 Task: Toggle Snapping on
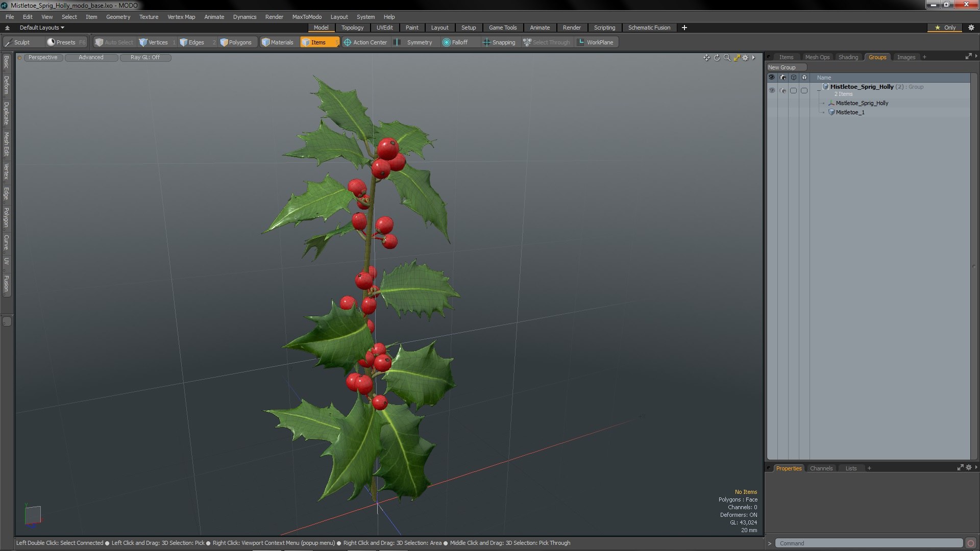(x=499, y=42)
